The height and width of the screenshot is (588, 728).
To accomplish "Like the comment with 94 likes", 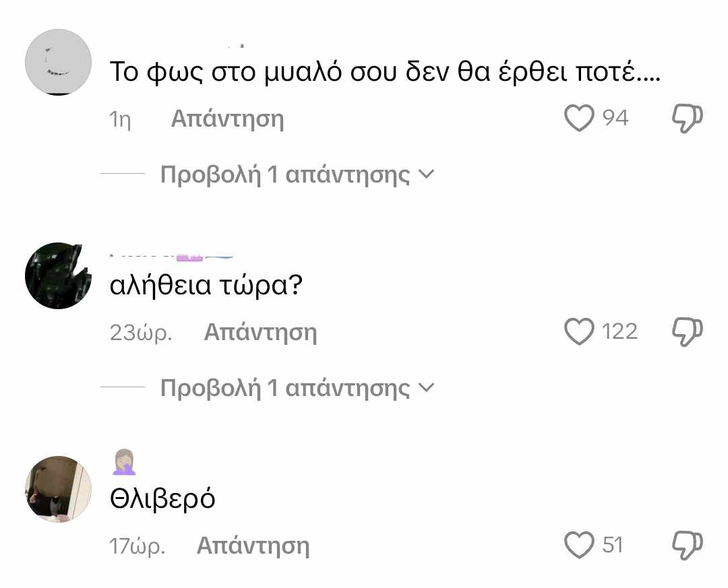I will pos(579,118).
